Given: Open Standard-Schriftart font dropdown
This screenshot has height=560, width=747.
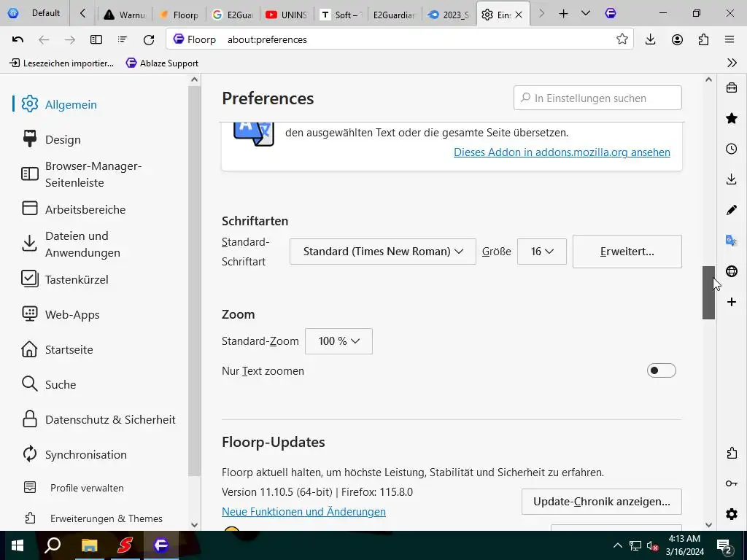Looking at the screenshot, I should (382, 252).
